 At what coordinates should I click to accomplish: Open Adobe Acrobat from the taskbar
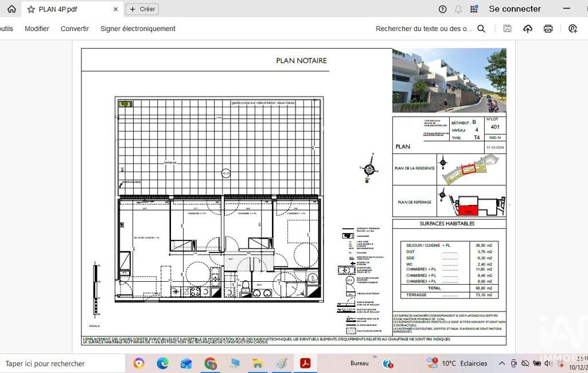pos(305,363)
